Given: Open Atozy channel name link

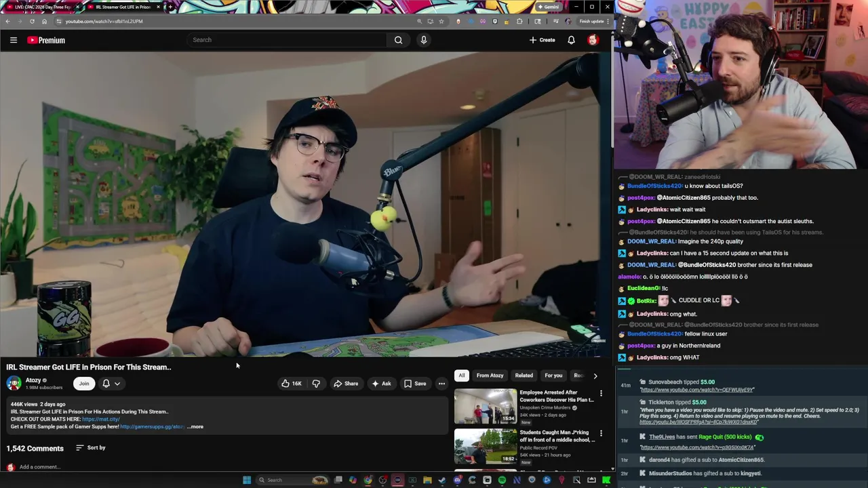Looking at the screenshot, I should (x=33, y=380).
